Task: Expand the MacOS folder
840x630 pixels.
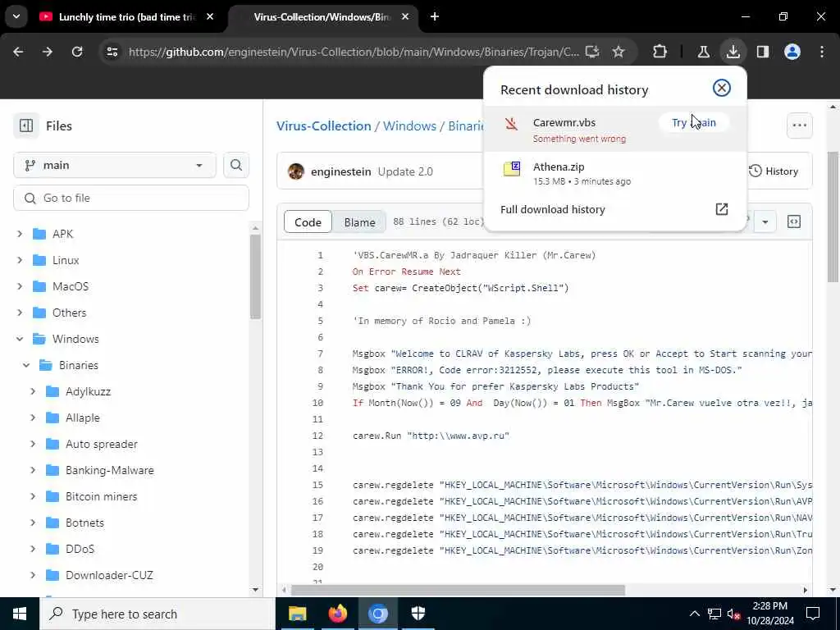Action: [20, 286]
